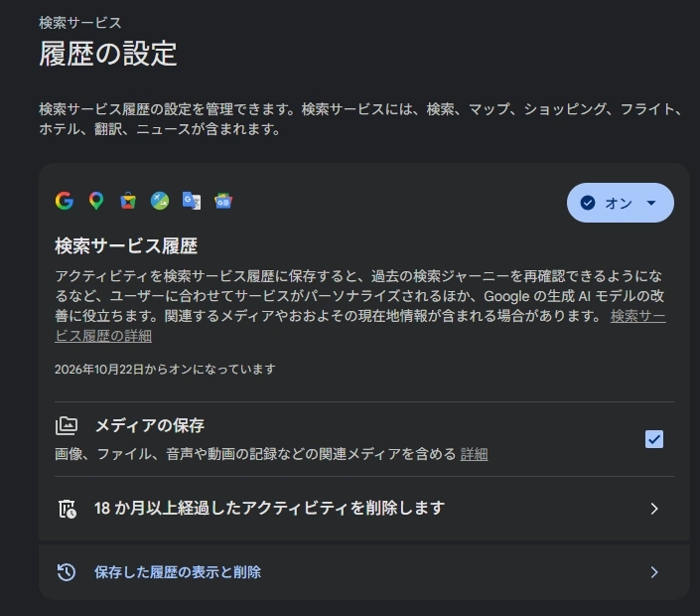Click the 検索サービス履歴 section title
The height and width of the screenshot is (616, 700).
(126, 246)
